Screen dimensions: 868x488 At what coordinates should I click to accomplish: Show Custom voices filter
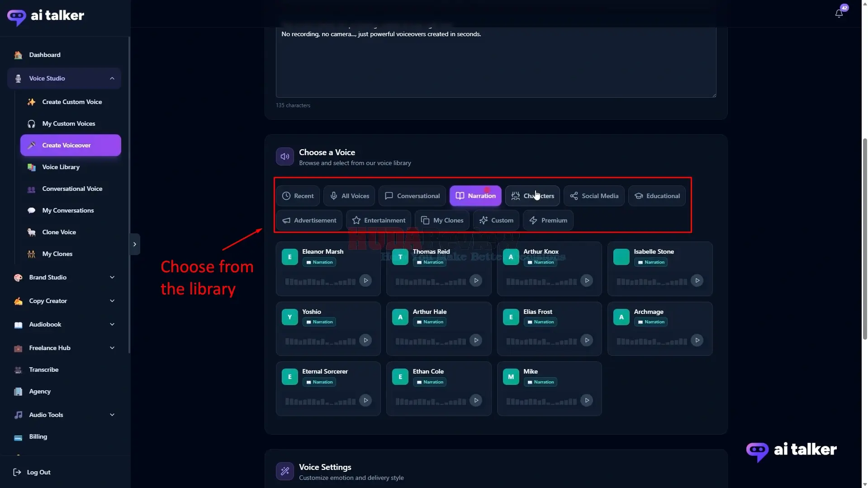(496, 220)
